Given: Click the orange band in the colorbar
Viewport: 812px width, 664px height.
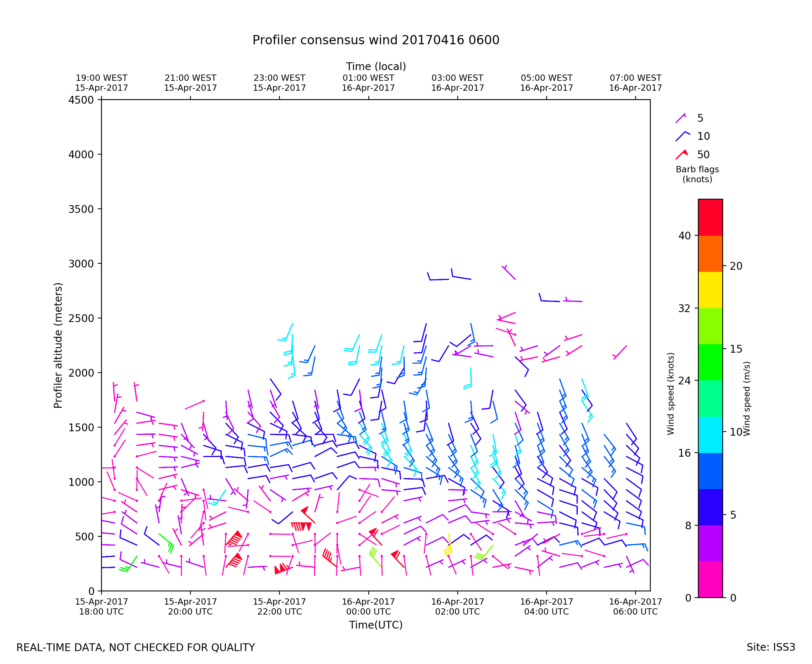Looking at the screenshot, I should [710, 253].
